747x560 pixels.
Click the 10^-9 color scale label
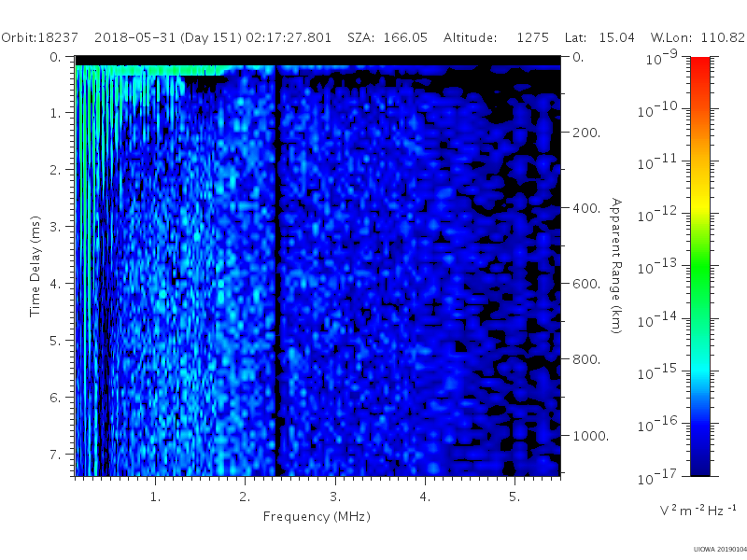(x=662, y=58)
